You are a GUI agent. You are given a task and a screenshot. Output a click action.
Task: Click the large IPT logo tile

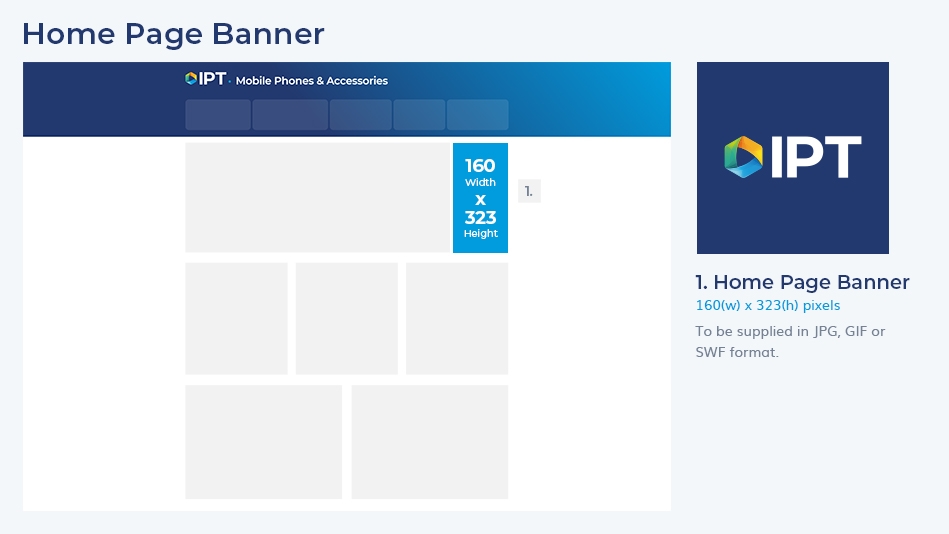[793, 157]
